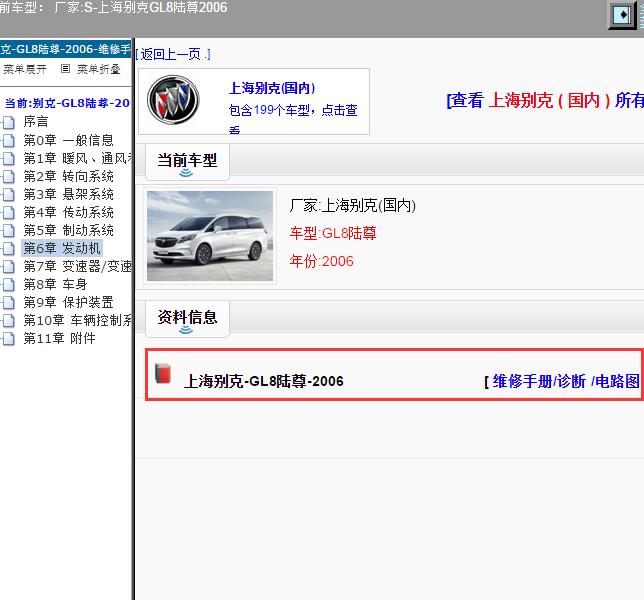Click the diamond arrow button at top right
The width and height of the screenshot is (644, 600).
coord(622,15)
